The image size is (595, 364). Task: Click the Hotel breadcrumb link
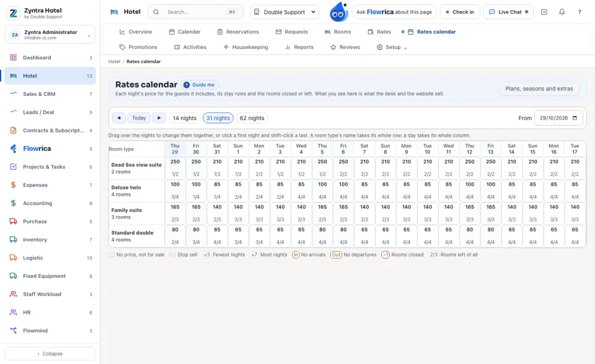click(x=114, y=61)
